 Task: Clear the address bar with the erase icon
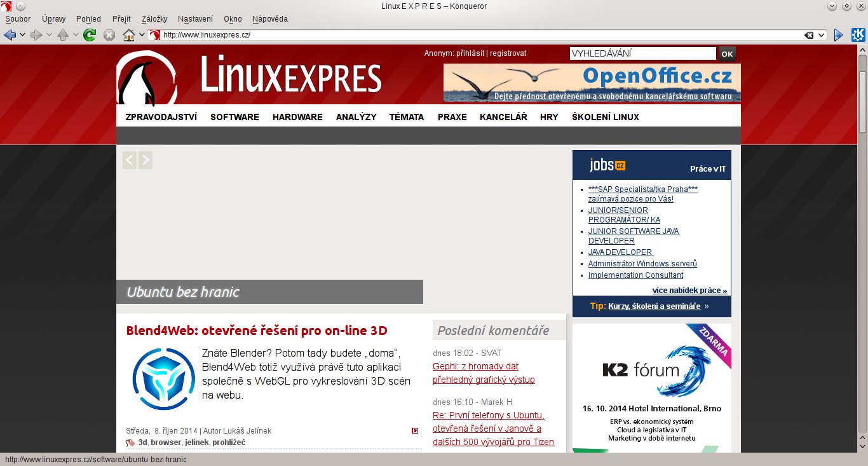809,35
